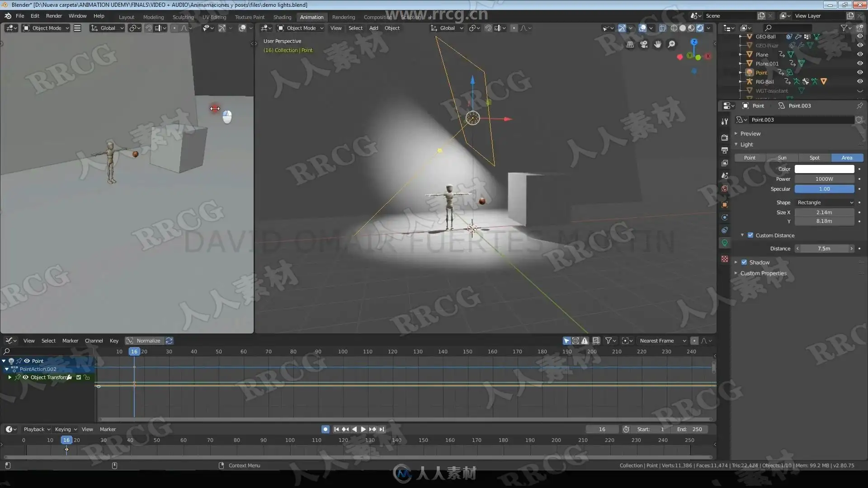Expand the Preview panel

pyautogui.click(x=750, y=134)
